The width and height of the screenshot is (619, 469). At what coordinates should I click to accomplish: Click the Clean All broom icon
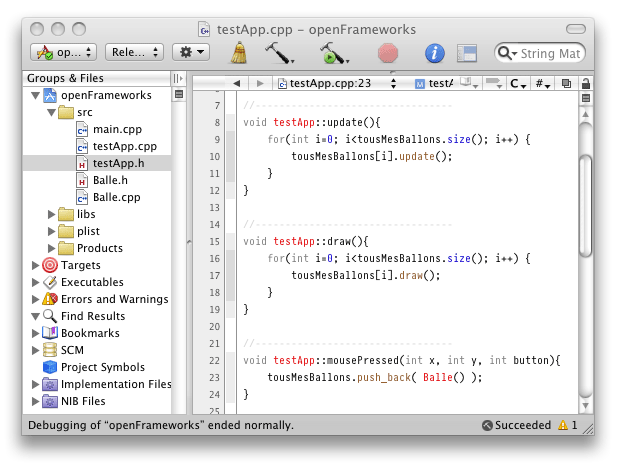tap(240, 52)
